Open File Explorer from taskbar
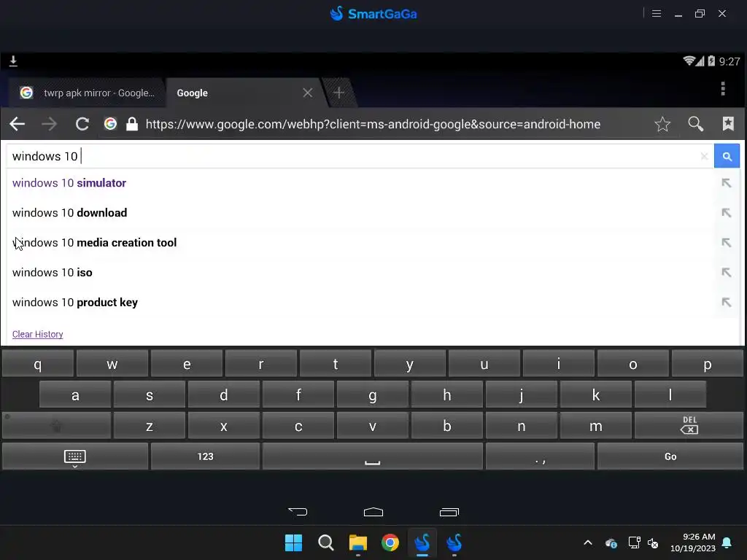This screenshot has width=747, height=560. tap(357, 542)
